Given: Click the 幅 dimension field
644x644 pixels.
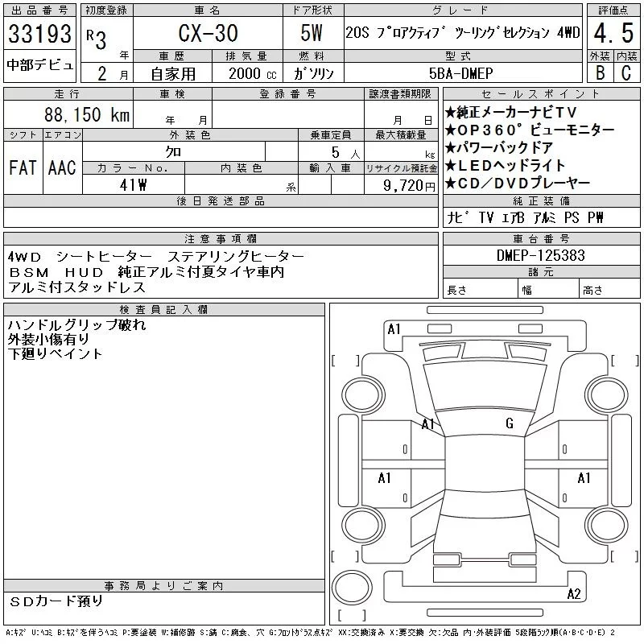Looking at the screenshot, I should point(548,288).
